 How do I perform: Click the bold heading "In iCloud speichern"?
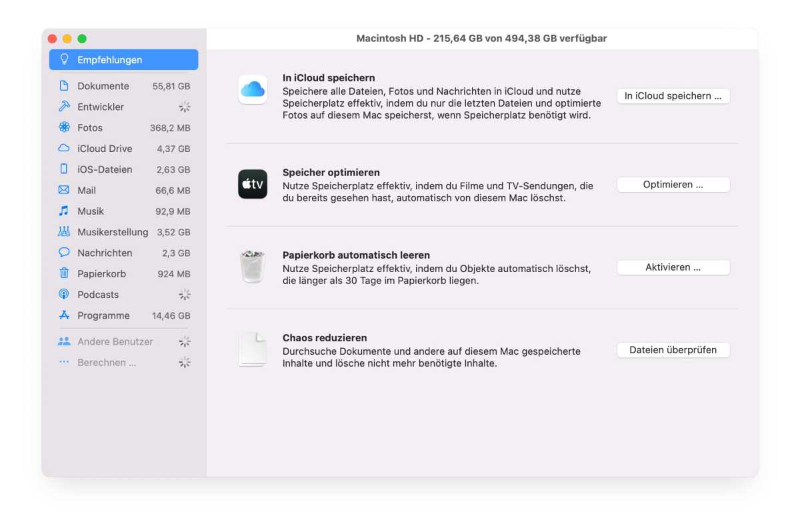tap(329, 78)
